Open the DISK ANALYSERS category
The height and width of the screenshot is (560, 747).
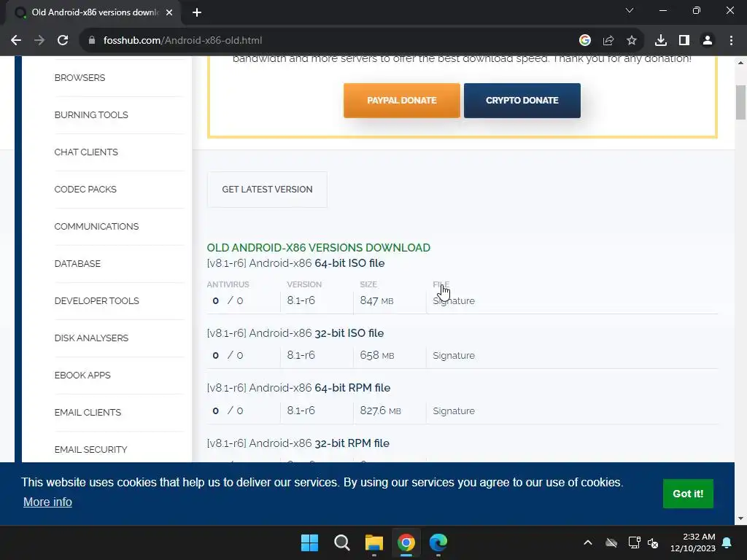pos(91,338)
